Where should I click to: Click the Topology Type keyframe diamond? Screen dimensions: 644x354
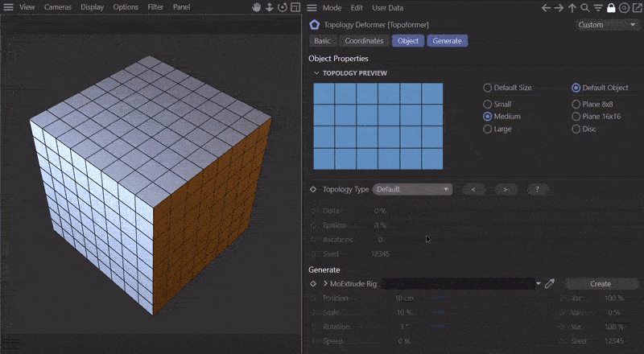click(x=313, y=189)
